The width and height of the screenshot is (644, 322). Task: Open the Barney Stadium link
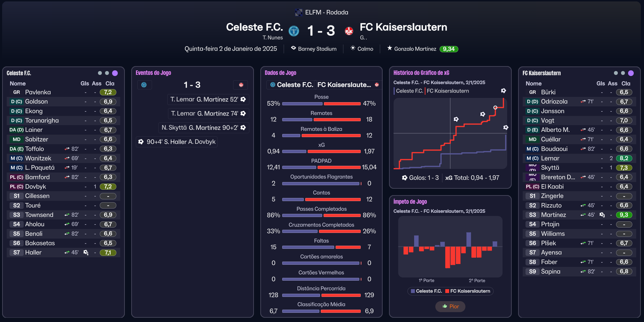317,49
